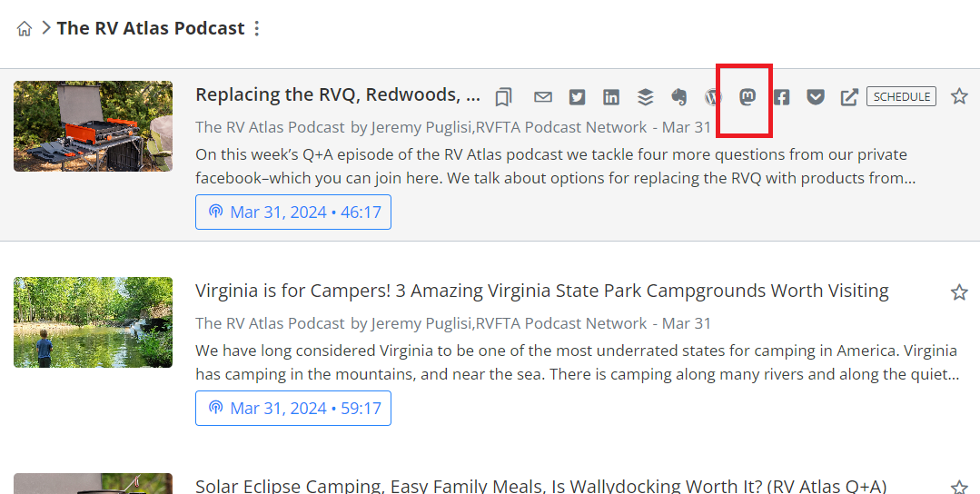Star the Replacing the RVQ episode
This screenshot has height=494, width=980.
[959, 96]
